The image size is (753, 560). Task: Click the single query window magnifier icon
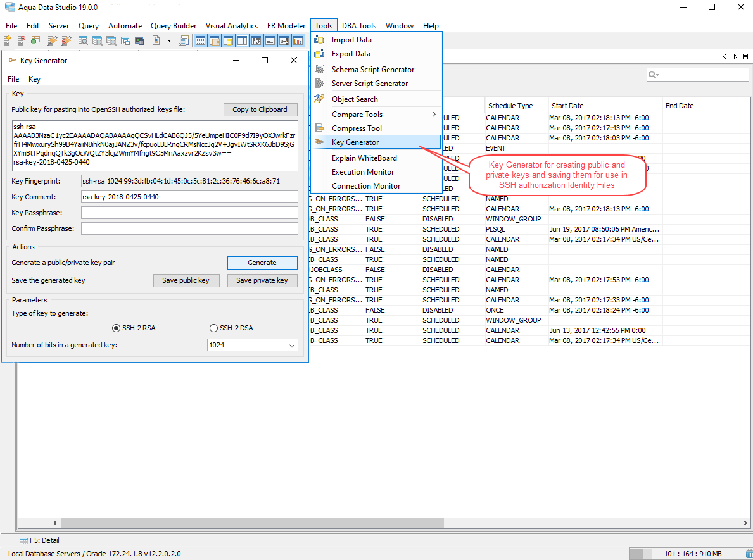pos(83,40)
